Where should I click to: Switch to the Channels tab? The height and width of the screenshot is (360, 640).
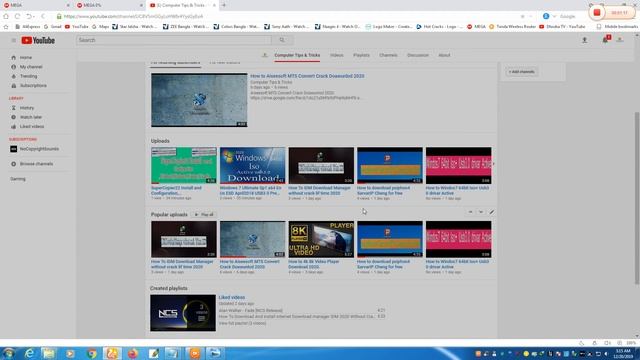point(388,55)
